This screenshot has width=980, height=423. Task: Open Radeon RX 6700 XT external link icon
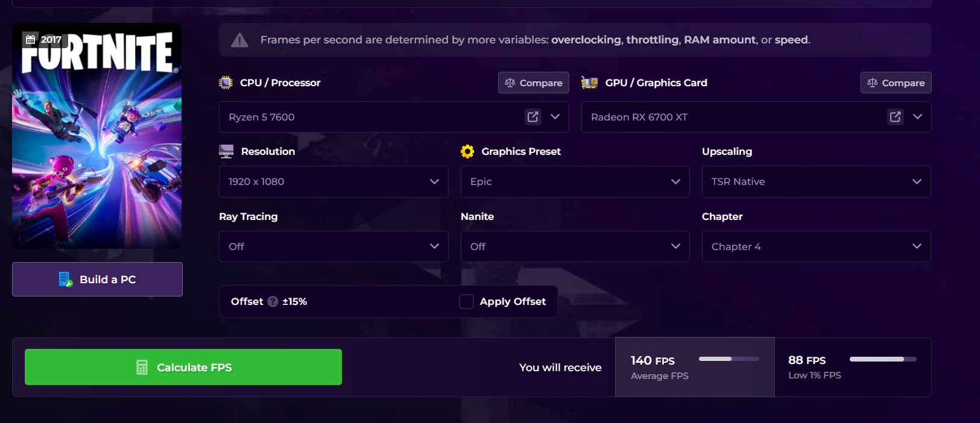[896, 117]
